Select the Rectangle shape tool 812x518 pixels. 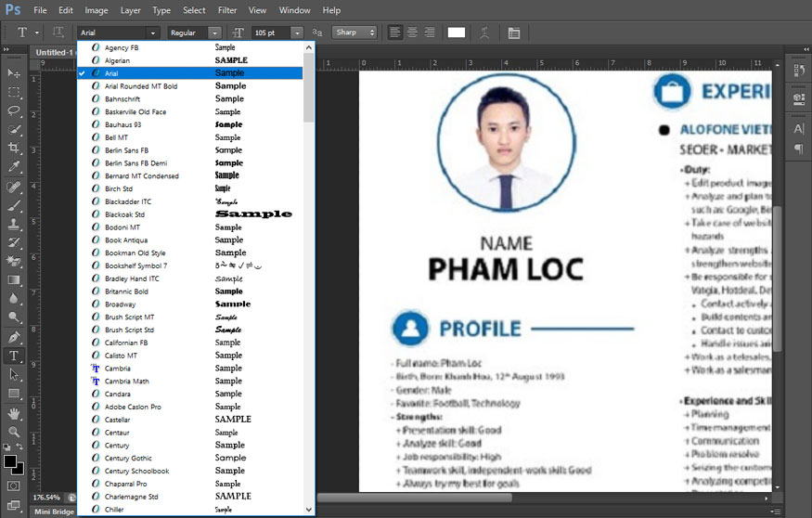click(x=14, y=394)
